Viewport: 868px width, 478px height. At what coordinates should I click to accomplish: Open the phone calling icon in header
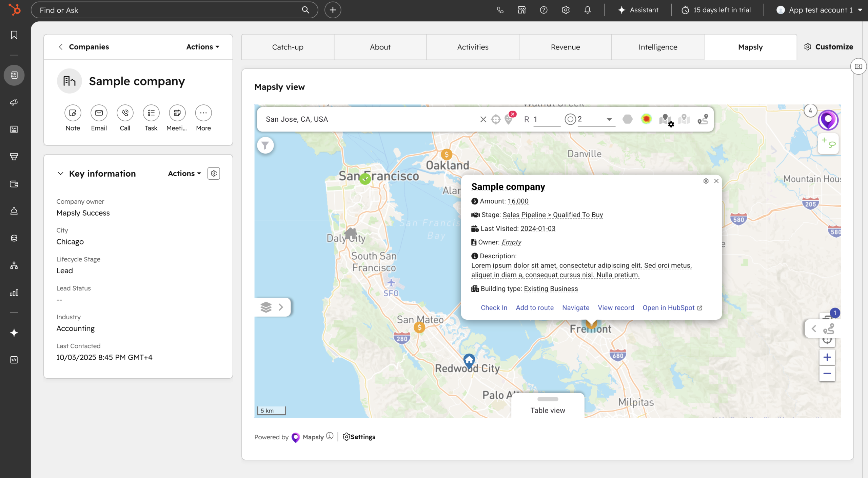coord(500,10)
